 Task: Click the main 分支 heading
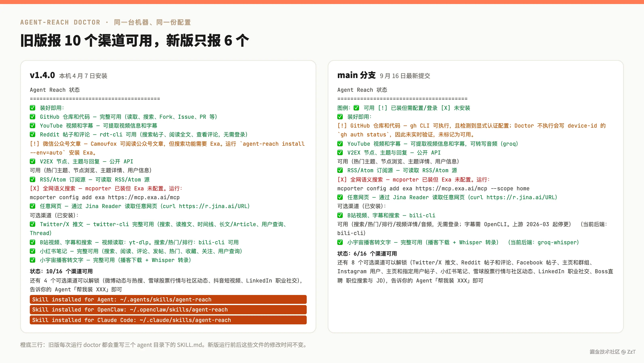coord(356,75)
